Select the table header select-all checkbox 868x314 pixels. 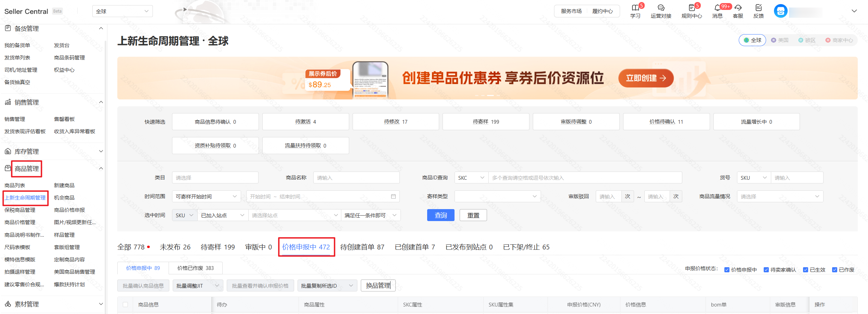point(126,304)
